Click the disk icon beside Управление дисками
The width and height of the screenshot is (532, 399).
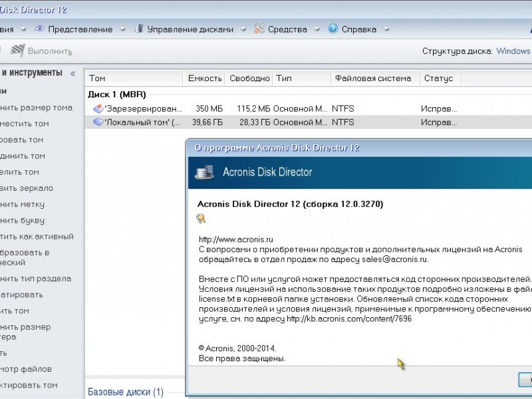(139, 29)
